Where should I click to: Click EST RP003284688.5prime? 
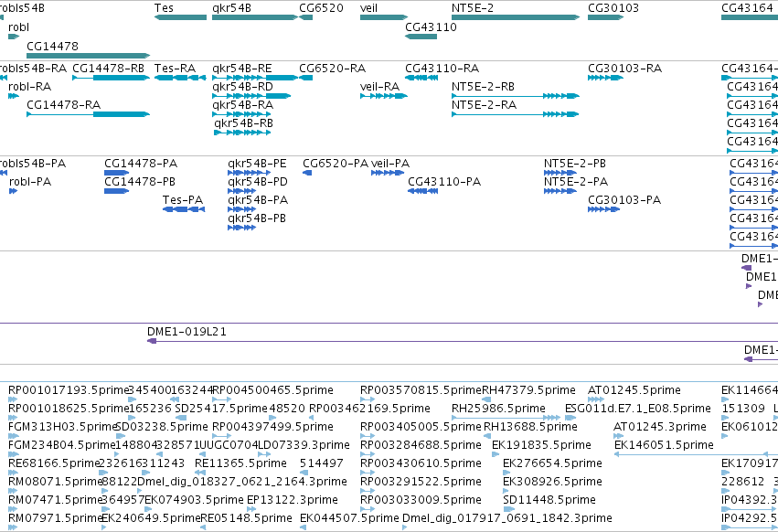(x=368, y=454)
